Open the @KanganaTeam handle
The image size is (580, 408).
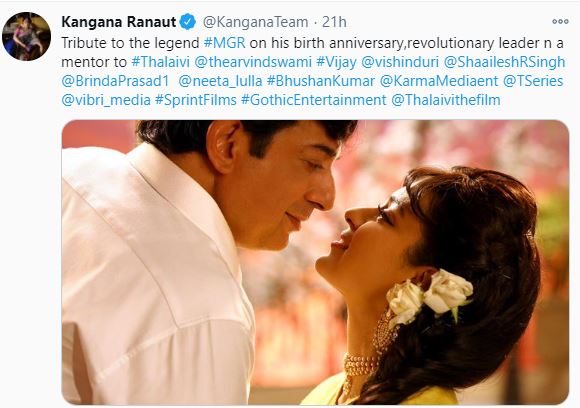pos(255,22)
